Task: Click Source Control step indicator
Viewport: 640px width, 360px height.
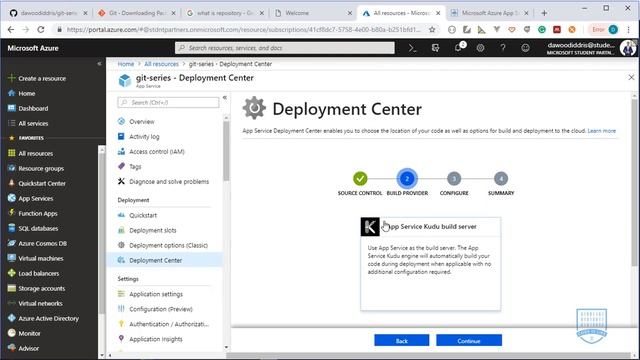Action: 360,178
